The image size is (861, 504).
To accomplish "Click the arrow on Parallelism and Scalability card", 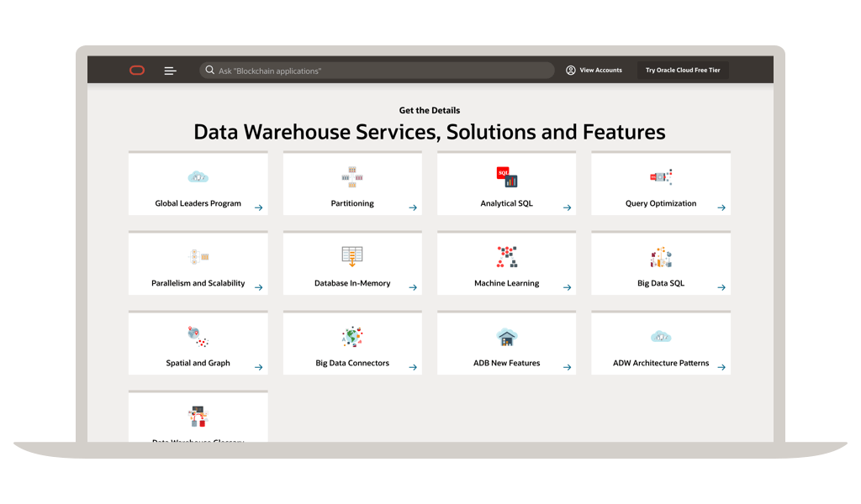I will (259, 288).
